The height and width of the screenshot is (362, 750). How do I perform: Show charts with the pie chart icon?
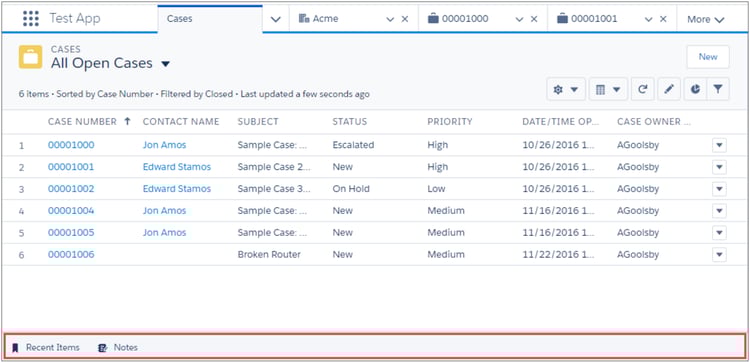tap(695, 89)
